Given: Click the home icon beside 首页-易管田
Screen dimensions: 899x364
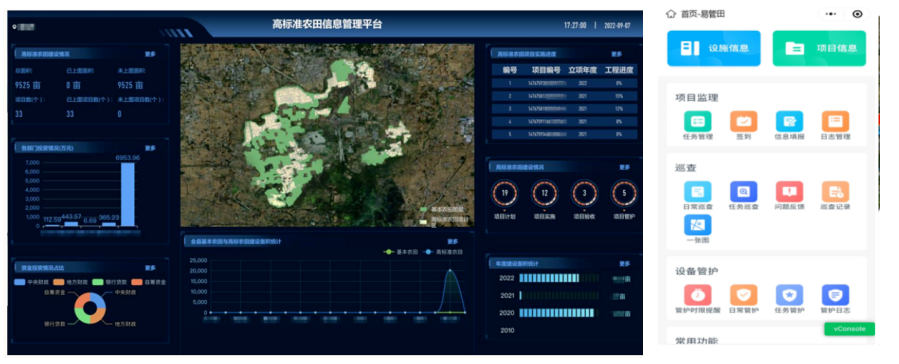Looking at the screenshot, I should (x=671, y=14).
